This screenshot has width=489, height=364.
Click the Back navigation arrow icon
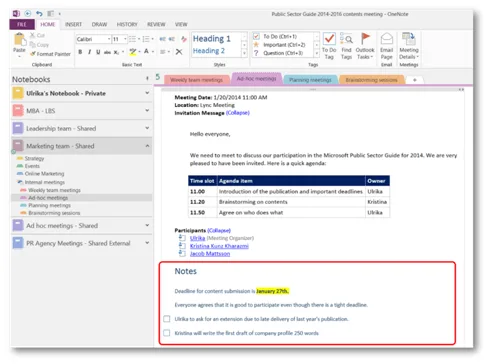pyautogui.click(x=28, y=14)
